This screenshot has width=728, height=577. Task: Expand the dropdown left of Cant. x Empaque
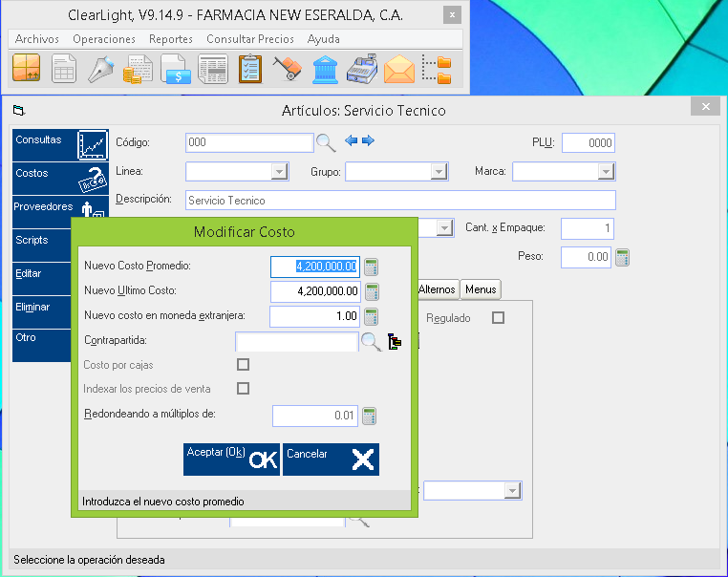tap(444, 228)
